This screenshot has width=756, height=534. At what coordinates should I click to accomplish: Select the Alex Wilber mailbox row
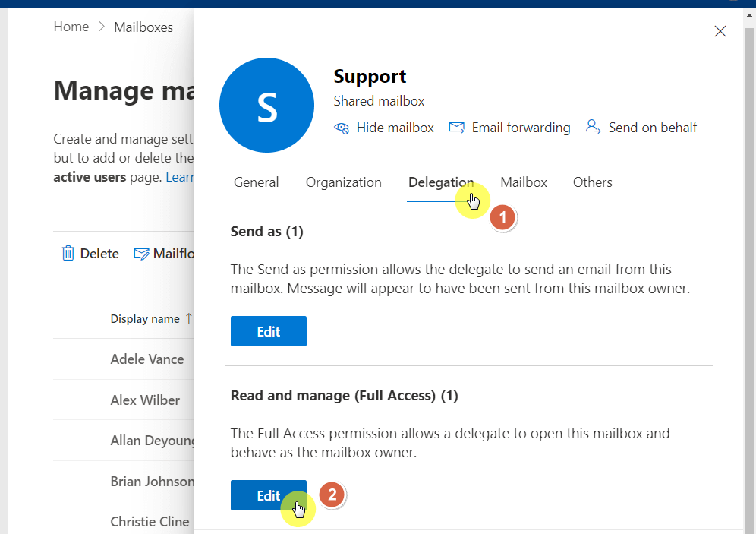124,400
